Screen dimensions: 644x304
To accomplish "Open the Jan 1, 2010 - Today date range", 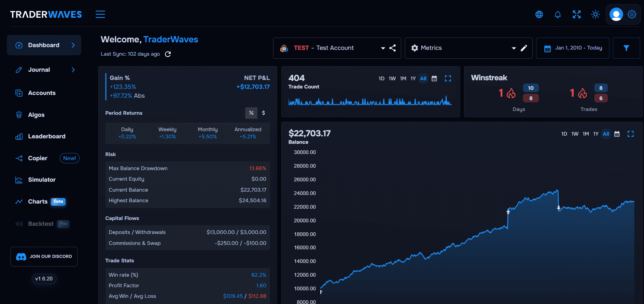I will click(573, 48).
